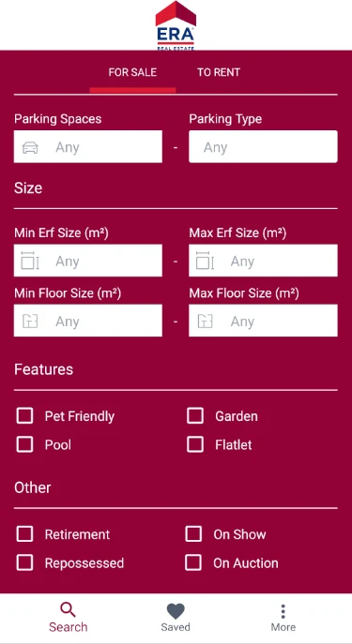Screen dimensions: 352x644
Task: Select the FOR SALE tab
Action: click(x=132, y=72)
